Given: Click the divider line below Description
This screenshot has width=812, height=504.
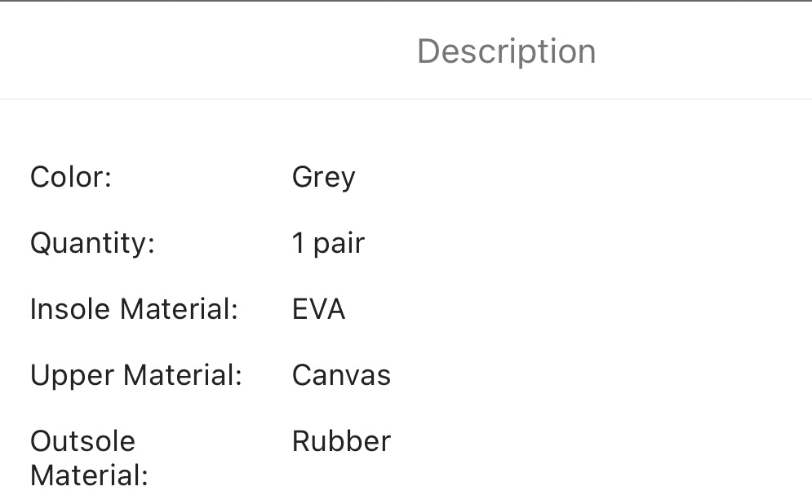Looking at the screenshot, I should click(x=406, y=99).
